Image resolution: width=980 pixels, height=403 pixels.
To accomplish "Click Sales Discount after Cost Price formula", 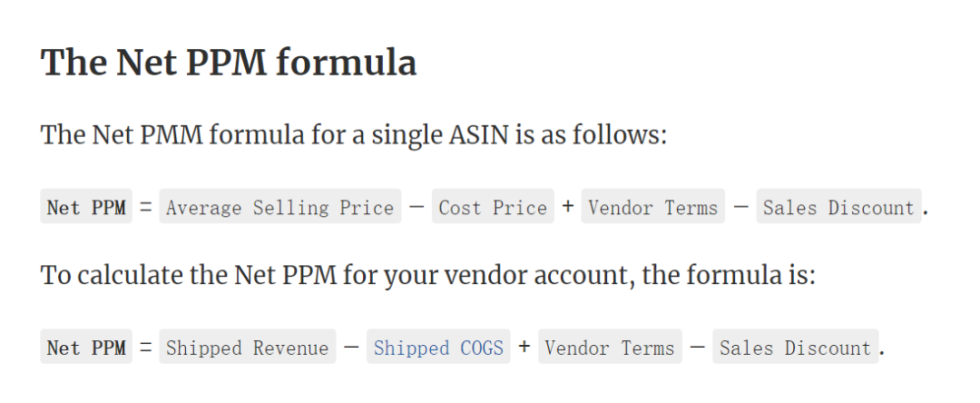I will tap(838, 208).
